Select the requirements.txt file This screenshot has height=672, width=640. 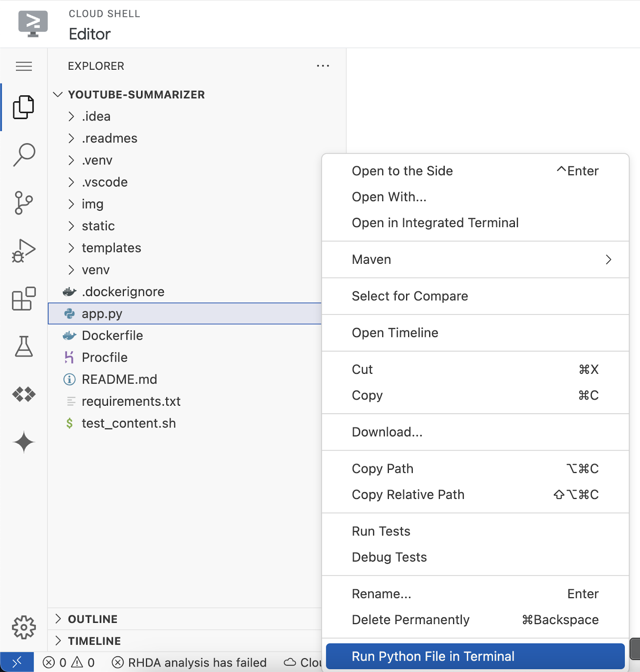pos(131,401)
